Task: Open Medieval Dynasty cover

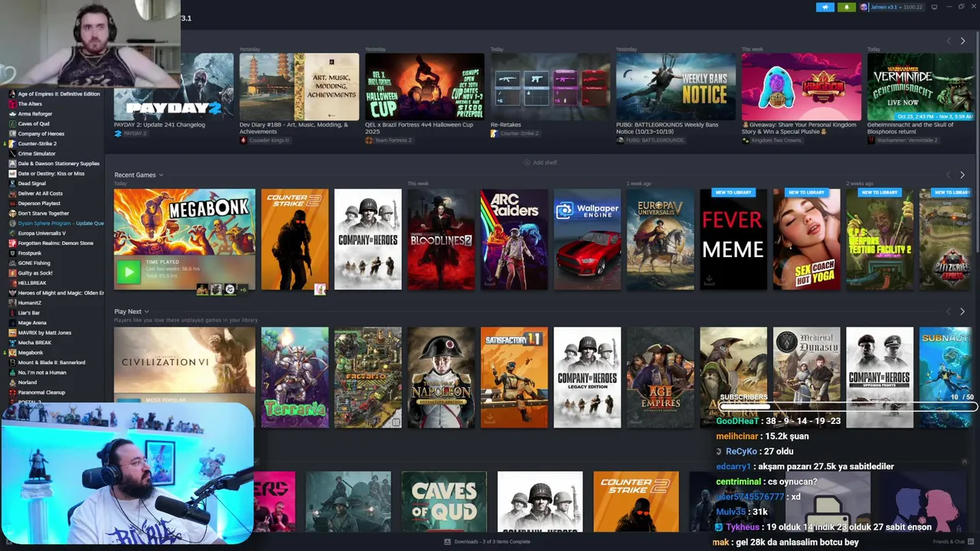Action: point(806,377)
